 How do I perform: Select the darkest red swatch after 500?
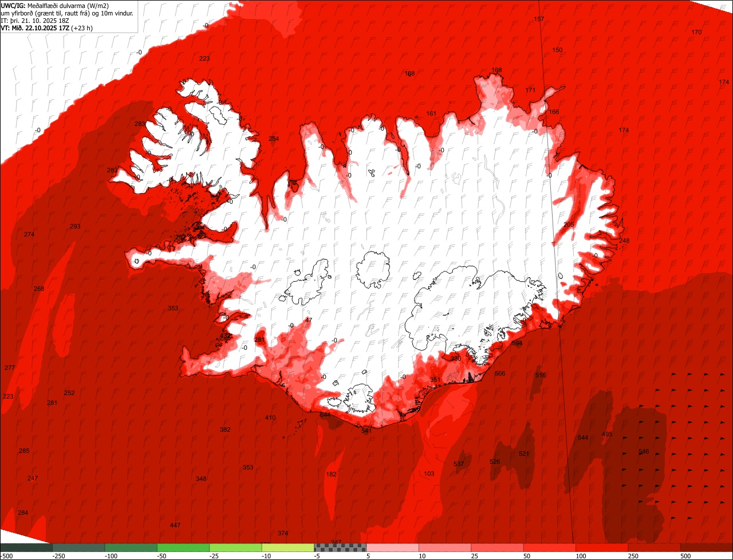tap(707, 547)
